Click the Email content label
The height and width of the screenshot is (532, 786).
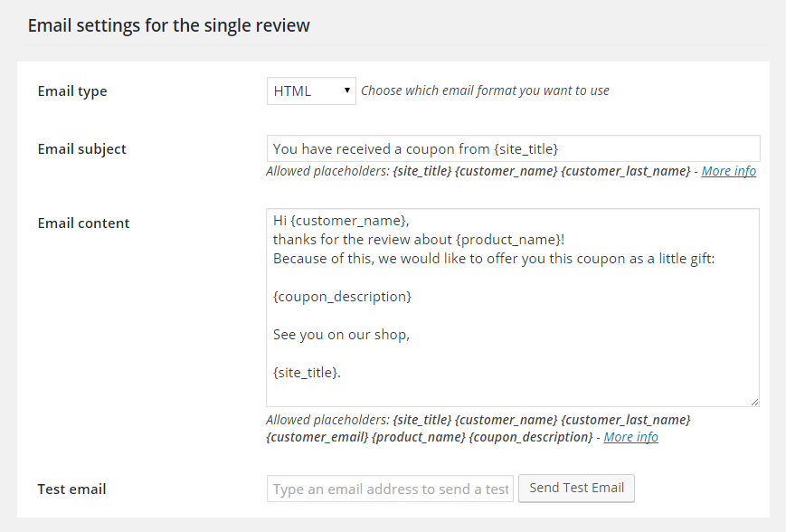(x=84, y=223)
